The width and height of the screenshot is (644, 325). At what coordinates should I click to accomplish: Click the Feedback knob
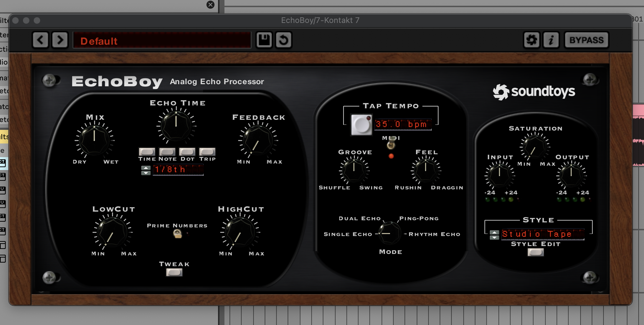coord(258,140)
